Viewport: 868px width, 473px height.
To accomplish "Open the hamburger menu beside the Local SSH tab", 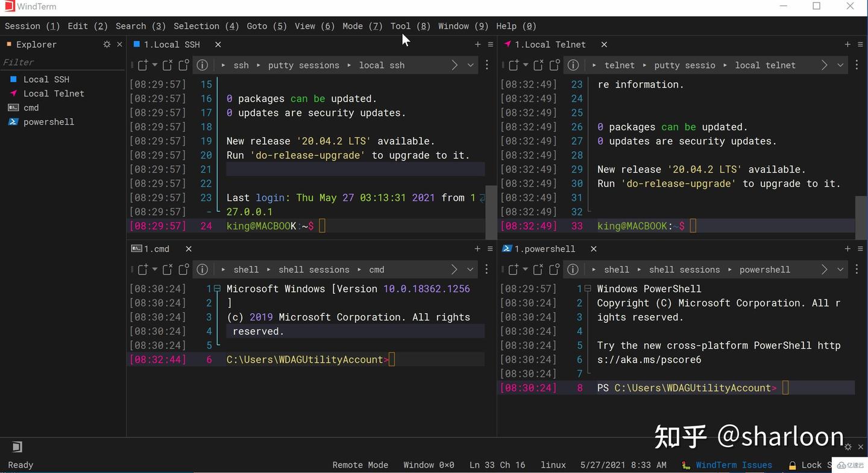I will coord(491,44).
